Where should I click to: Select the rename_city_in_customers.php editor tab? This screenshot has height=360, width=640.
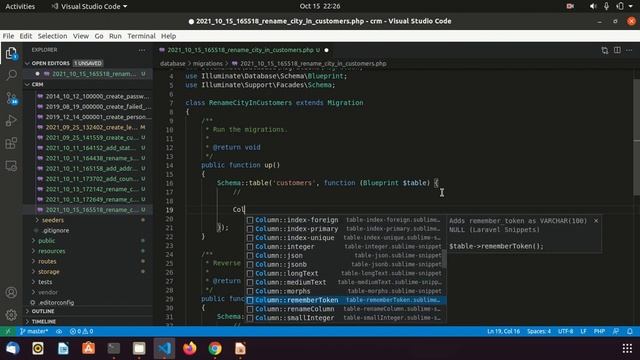tap(244, 50)
